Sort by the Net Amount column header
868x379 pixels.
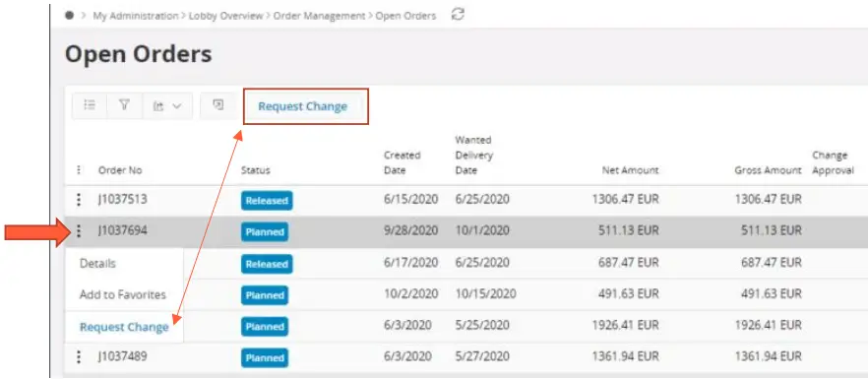click(631, 170)
